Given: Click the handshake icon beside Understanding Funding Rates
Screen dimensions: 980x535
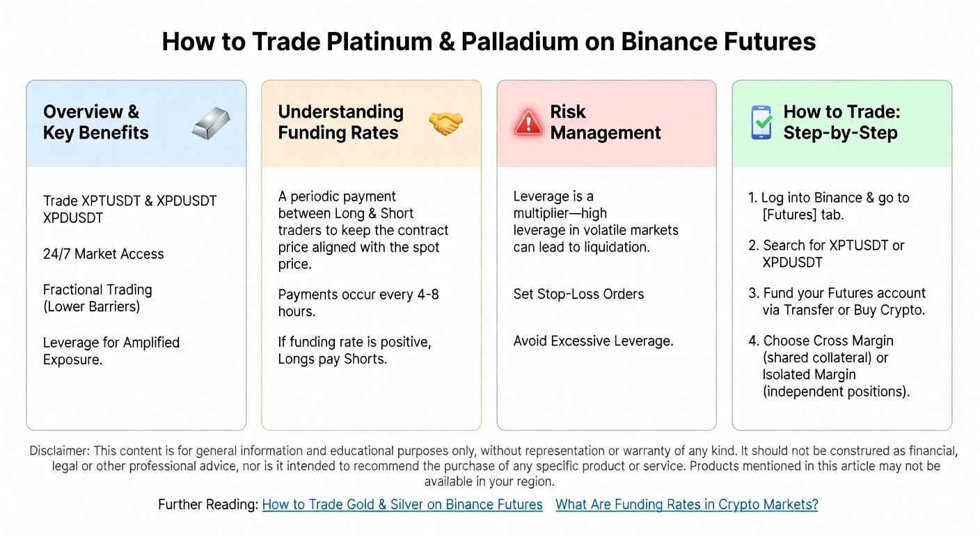Looking at the screenshot, I should click(x=446, y=124).
